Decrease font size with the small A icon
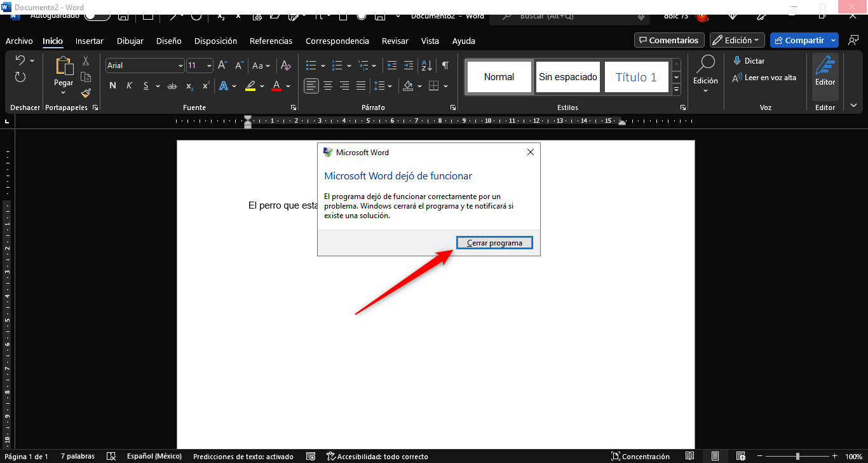Viewport: 868px width, 463px height. (239, 65)
